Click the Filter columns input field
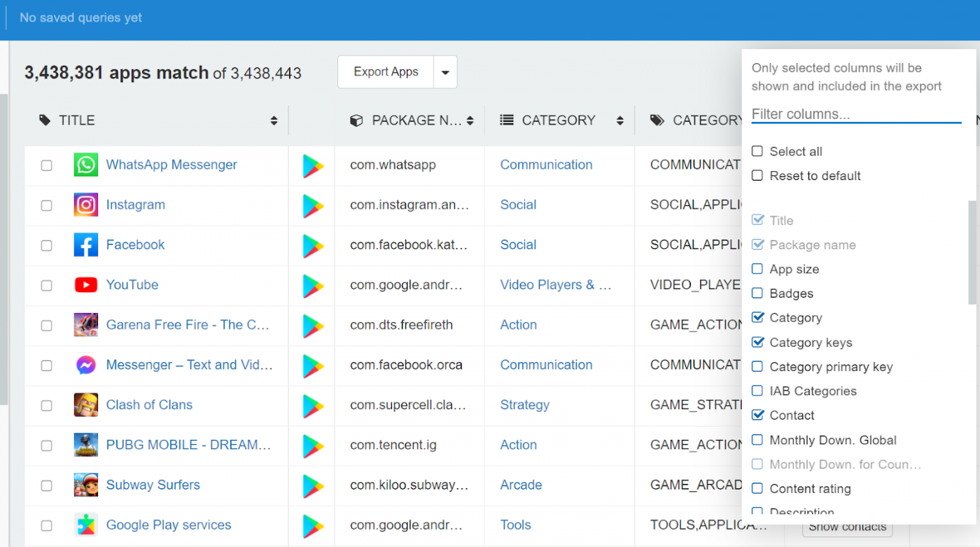The image size is (980, 547). [x=856, y=114]
